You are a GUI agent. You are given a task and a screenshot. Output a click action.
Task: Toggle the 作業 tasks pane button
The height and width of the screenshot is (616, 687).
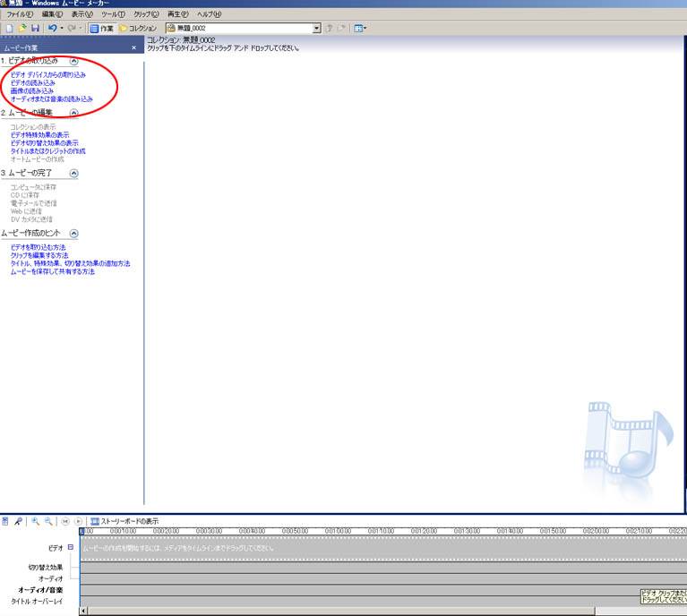pyautogui.click(x=101, y=29)
